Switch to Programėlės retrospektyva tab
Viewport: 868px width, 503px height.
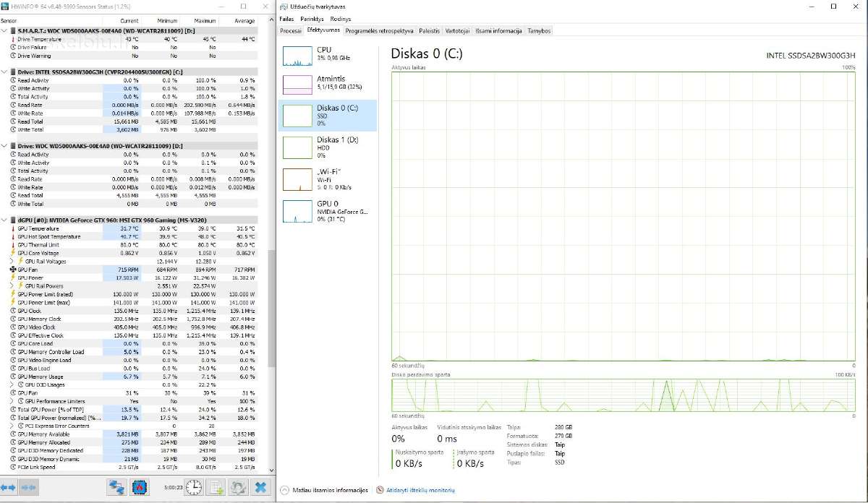[x=380, y=31]
